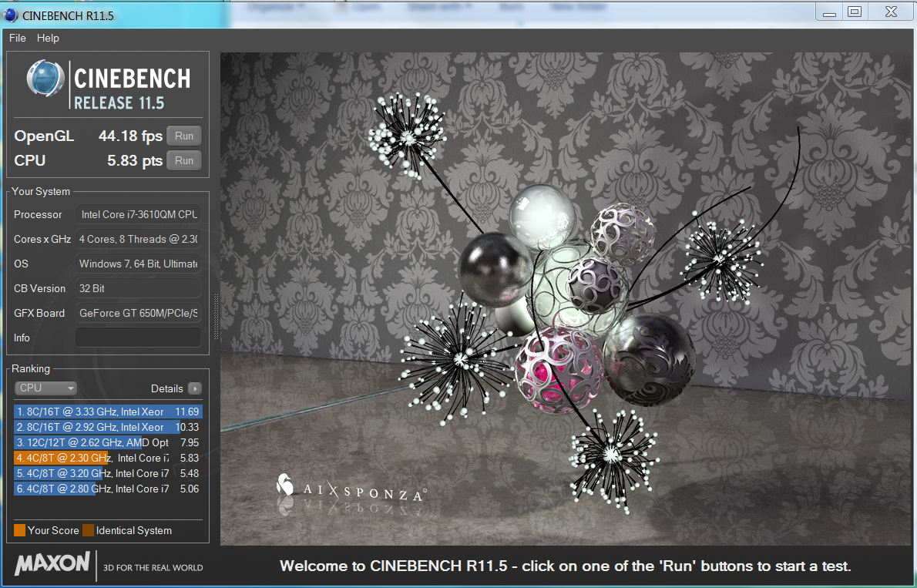
Task: Open the CPU ranking type dropdown
Action: [x=45, y=388]
